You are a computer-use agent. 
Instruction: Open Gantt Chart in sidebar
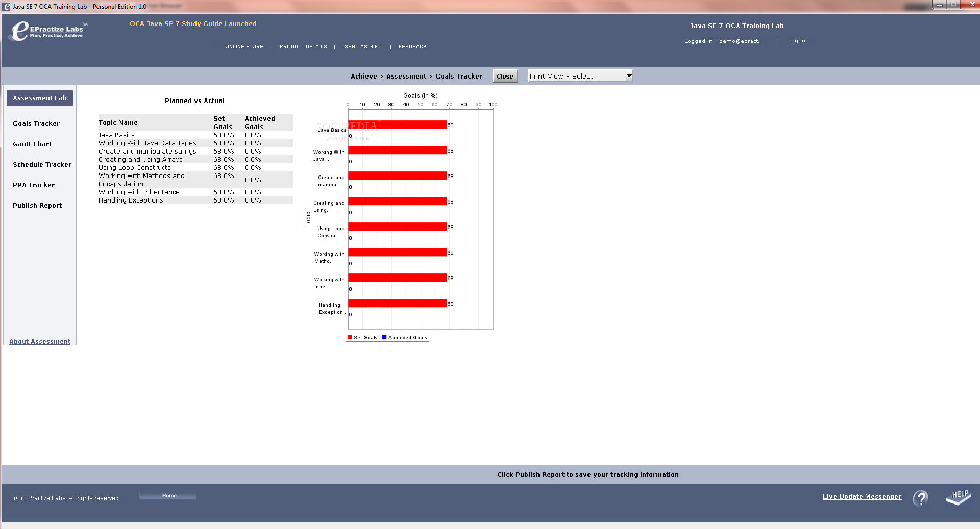32,144
